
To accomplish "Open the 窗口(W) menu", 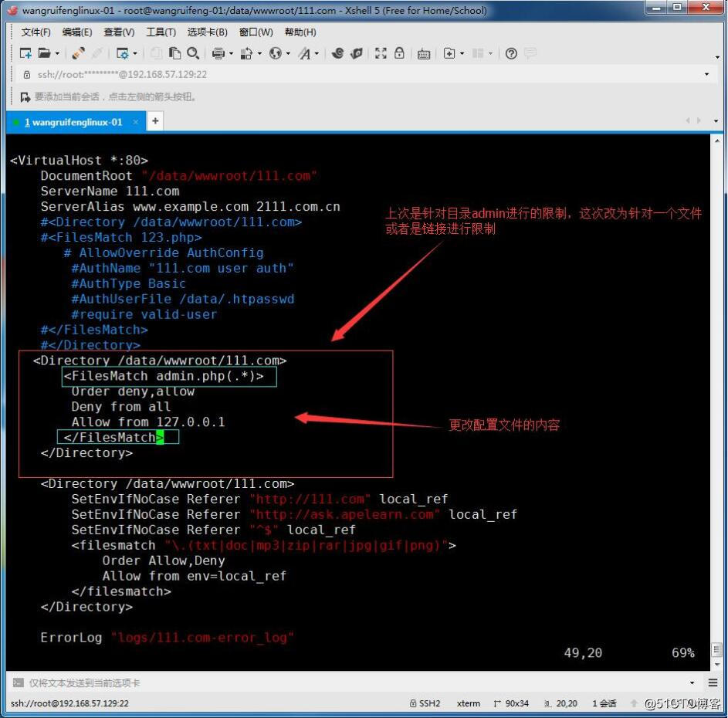I will (256, 32).
